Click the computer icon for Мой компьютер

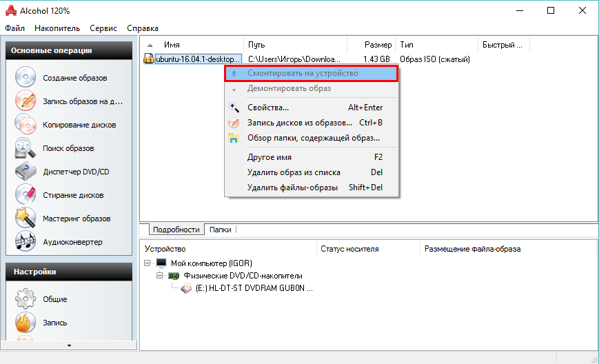tap(161, 263)
